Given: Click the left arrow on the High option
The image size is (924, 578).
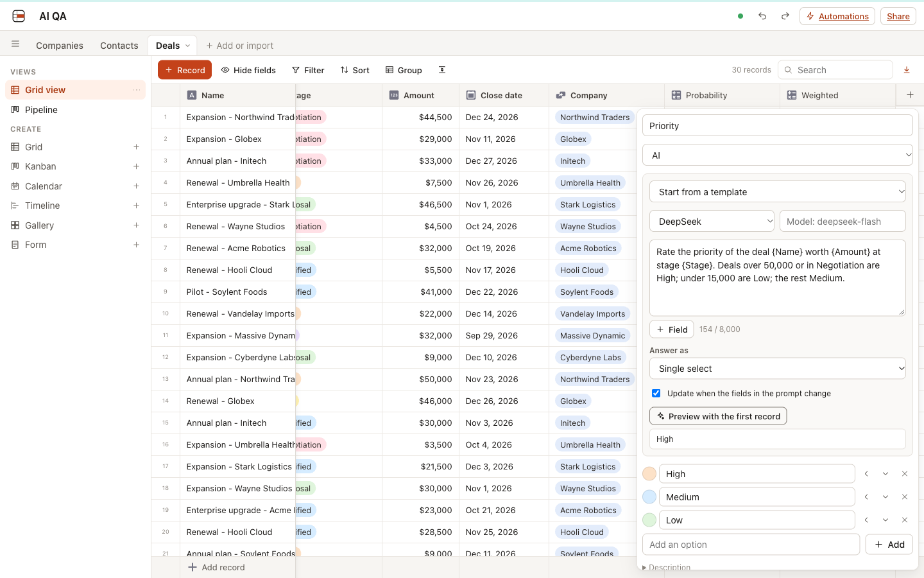Looking at the screenshot, I should click(x=866, y=474).
